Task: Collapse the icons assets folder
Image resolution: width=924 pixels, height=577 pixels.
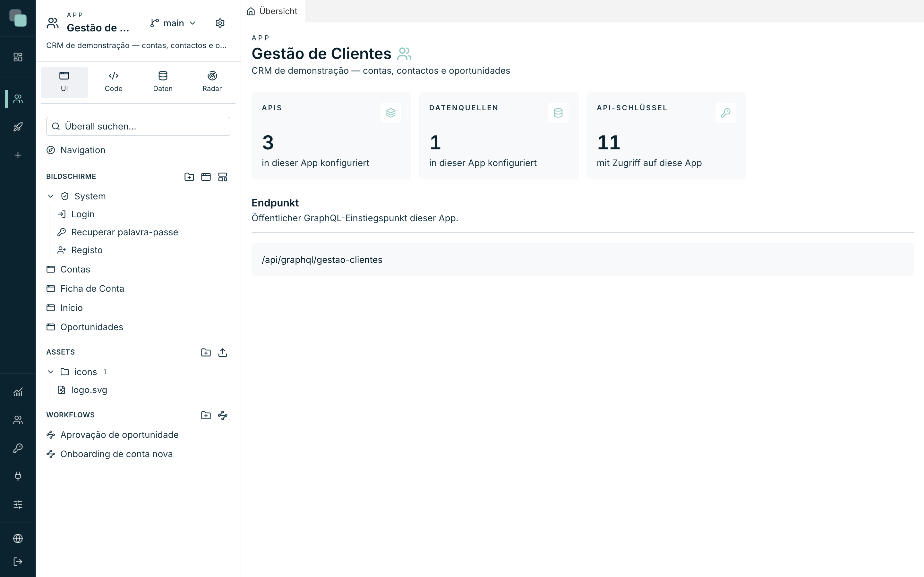Action: (x=50, y=372)
